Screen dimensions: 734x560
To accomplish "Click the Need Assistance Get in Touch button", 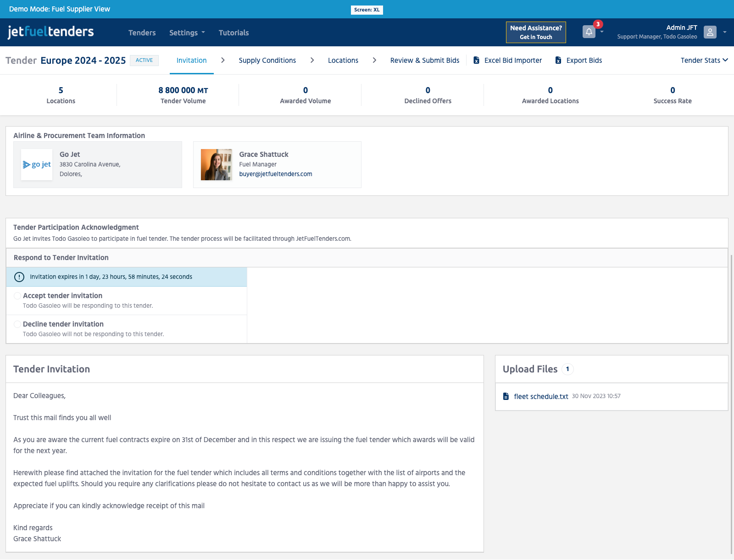I will (x=535, y=33).
